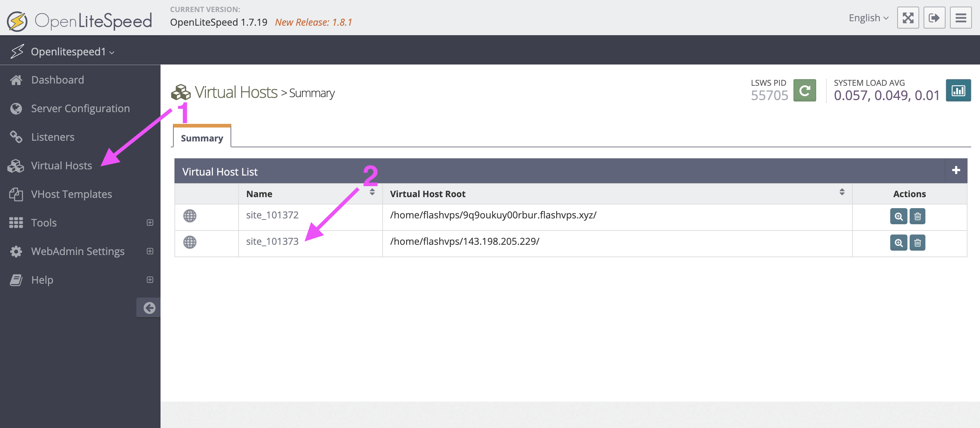Viewport: 980px width, 428px height.
Task: Click the fullscreen toggle icon in header
Action: (x=908, y=18)
